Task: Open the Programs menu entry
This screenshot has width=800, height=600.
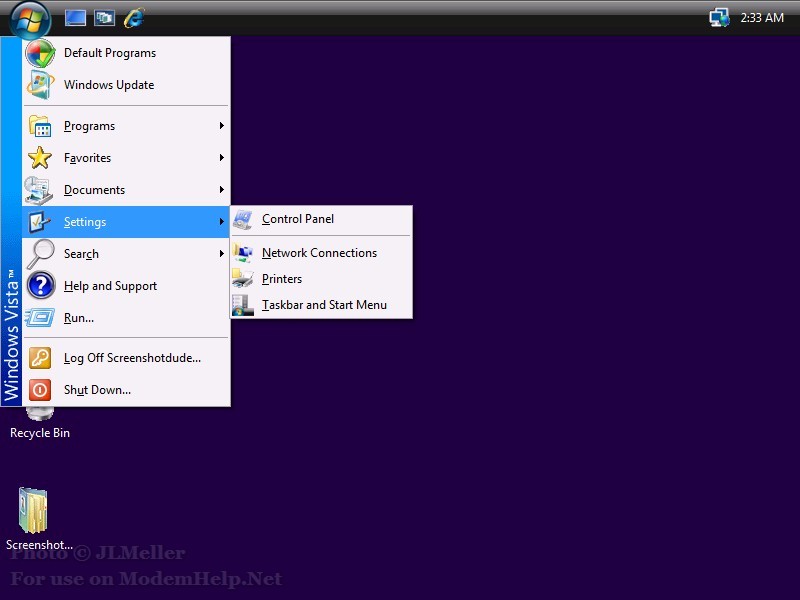Action: click(126, 126)
